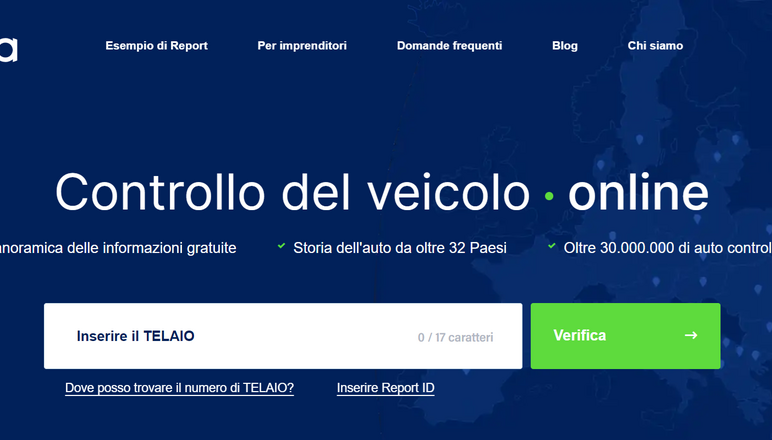Open Dove posso trovare il numero di TELAIO?

(179, 388)
